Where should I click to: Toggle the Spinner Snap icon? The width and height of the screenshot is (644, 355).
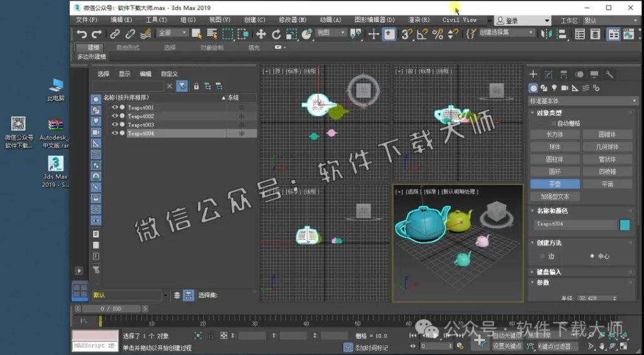point(453,34)
